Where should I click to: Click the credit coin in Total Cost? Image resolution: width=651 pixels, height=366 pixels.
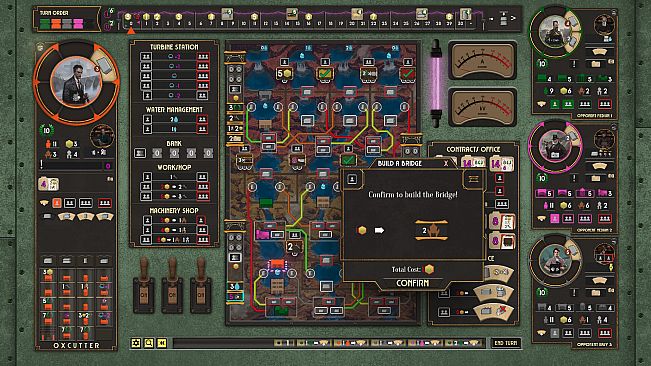[429, 269]
